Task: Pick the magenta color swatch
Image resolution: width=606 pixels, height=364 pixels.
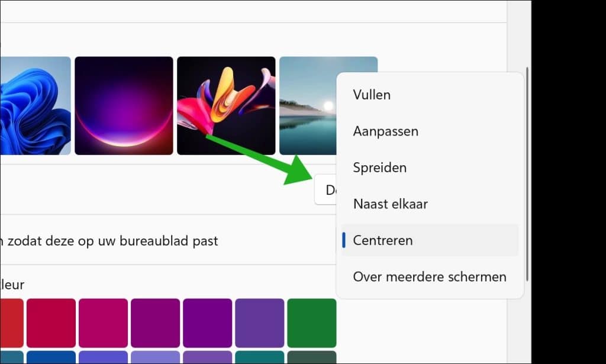Action: pyautogui.click(x=103, y=323)
